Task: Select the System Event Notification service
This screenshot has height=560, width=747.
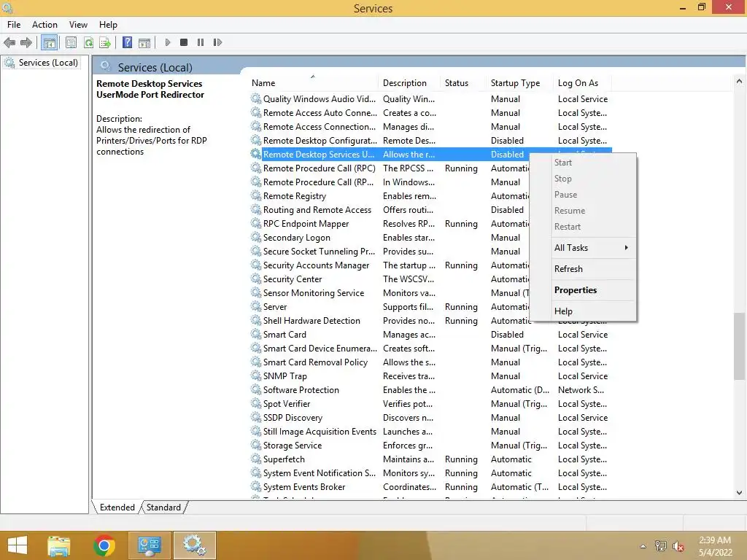Action: pos(320,472)
